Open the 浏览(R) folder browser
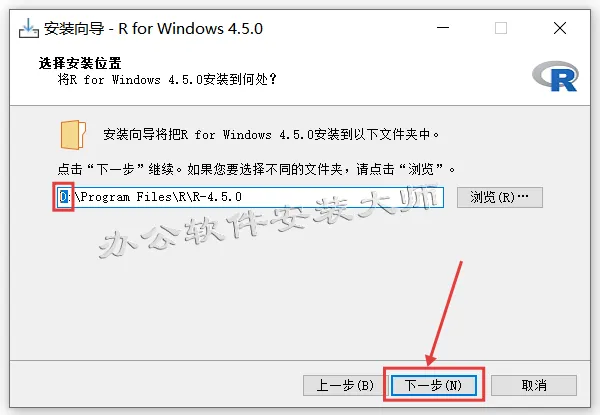The height and width of the screenshot is (415, 600). click(500, 197)
